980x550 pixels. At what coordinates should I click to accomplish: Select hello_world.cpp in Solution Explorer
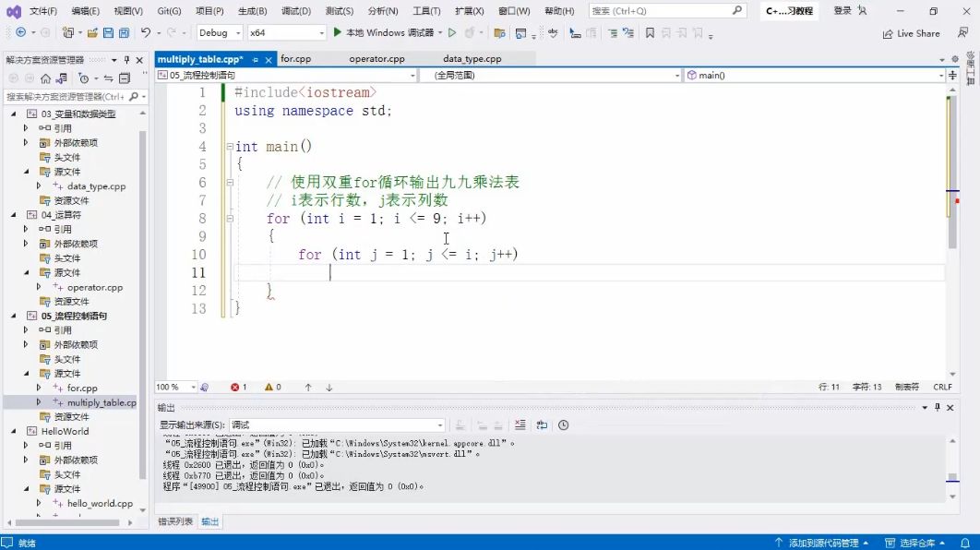[x=100, y=503]
